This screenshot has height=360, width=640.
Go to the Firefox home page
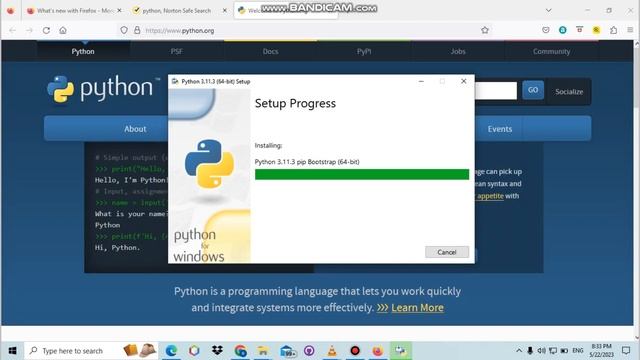pyautogui.click(x=63, y=30)
